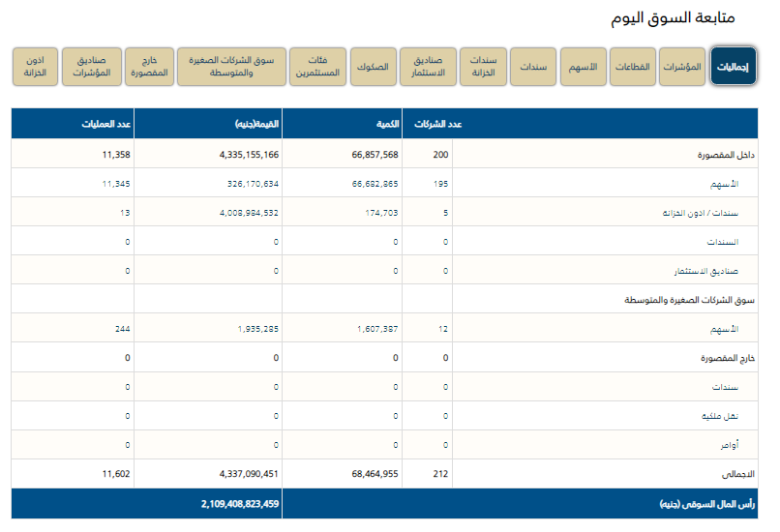Go to the سندات tab
Image resolution: width=780 pixels, height=532 pixels.
(532, 66)
